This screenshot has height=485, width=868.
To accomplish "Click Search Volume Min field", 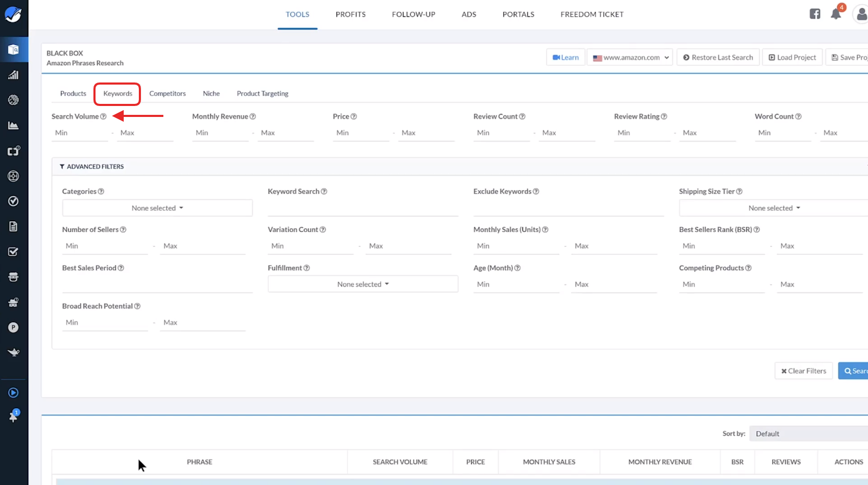I will point(80,133).
